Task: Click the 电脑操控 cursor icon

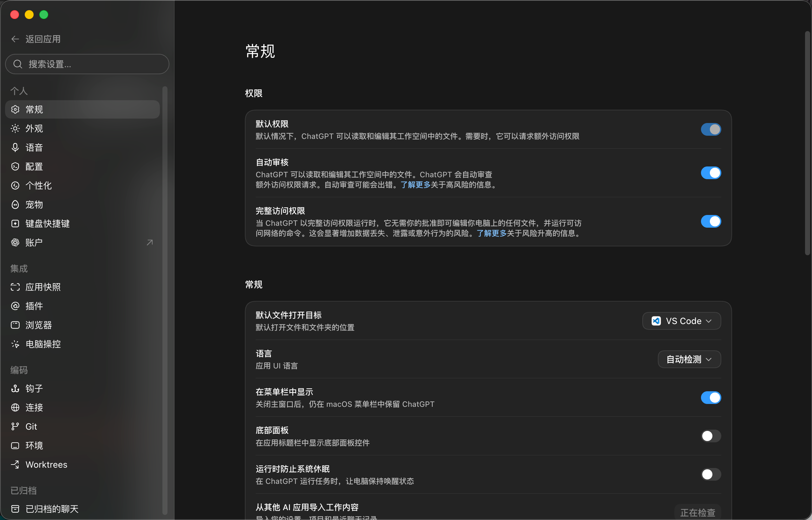Action: coord(15,344)
